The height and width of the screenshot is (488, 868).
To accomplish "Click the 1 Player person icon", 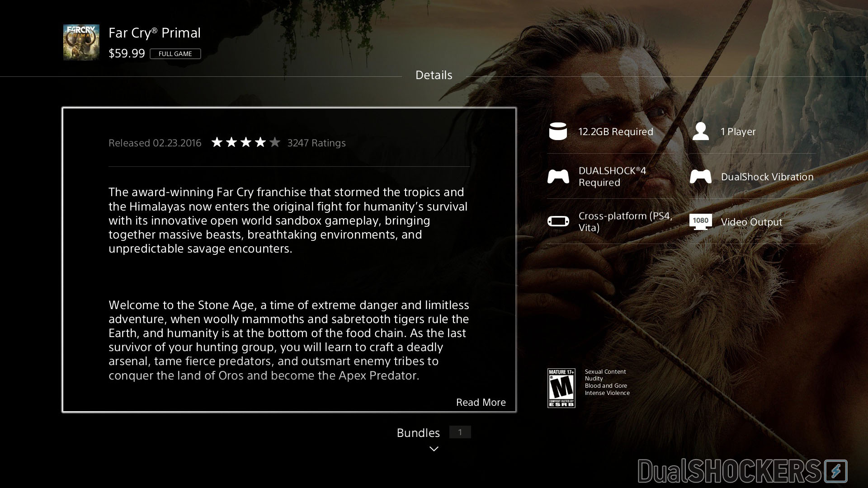I will click(701, 131).
